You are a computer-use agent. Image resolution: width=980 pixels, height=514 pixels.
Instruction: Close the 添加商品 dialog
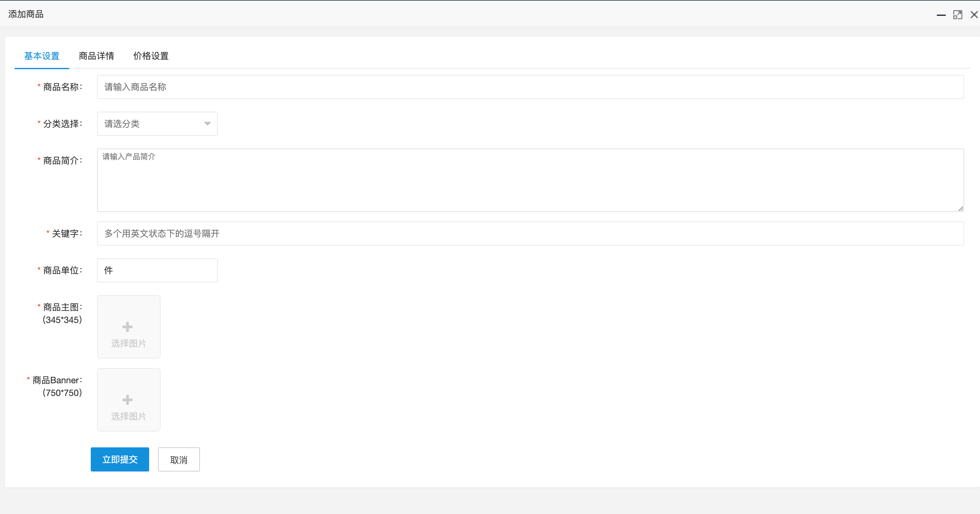point(974,15)
